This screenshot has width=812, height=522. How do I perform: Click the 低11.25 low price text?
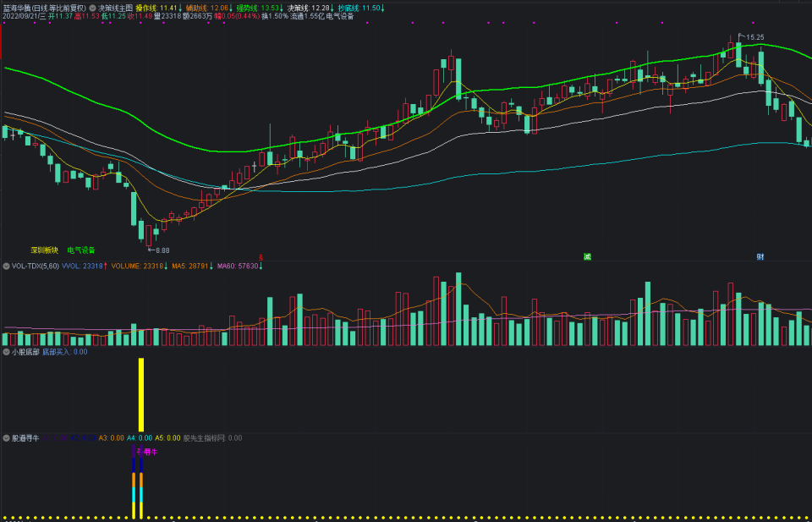[x=112, y=17]
